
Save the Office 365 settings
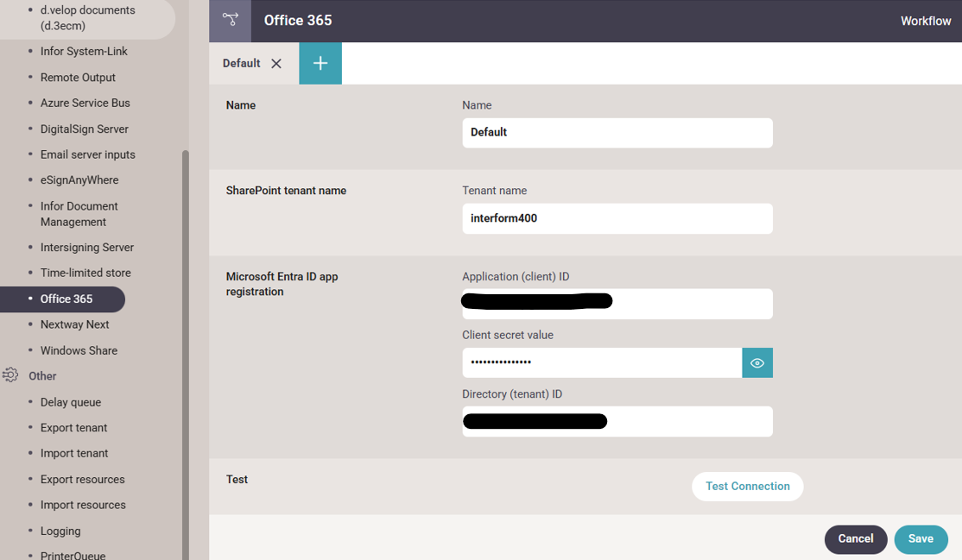[x=921, y=539]
